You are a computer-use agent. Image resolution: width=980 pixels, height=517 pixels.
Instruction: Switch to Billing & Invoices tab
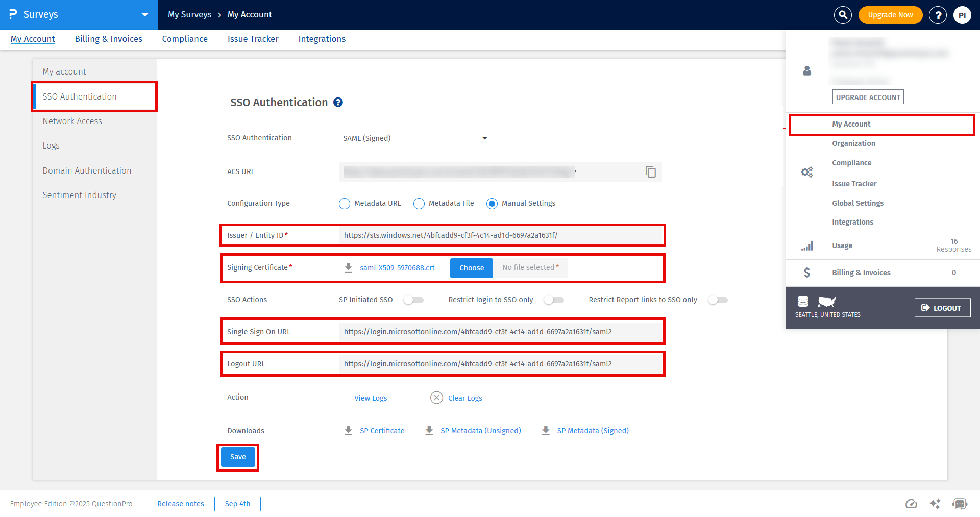pos(109,39)
